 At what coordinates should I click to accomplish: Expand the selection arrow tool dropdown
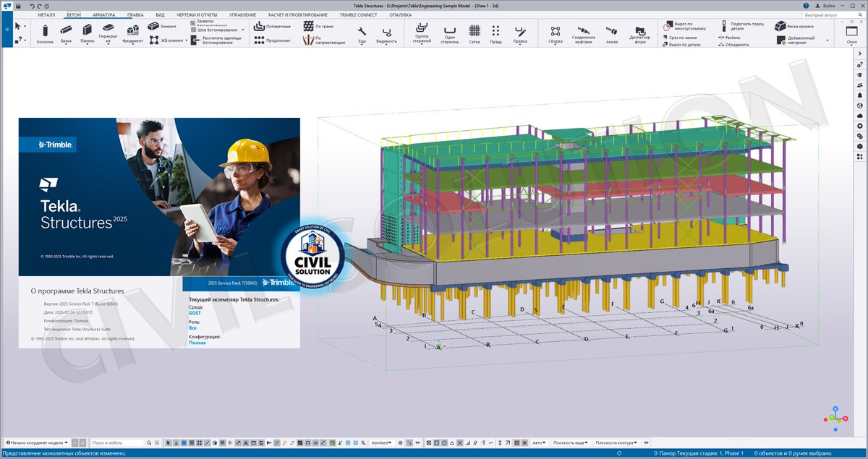[26, 26]
